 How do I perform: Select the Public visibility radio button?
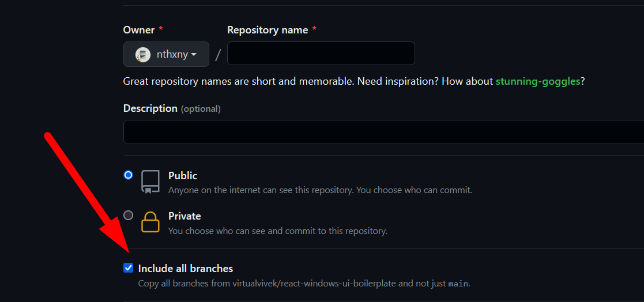click(x=128, y=175)
